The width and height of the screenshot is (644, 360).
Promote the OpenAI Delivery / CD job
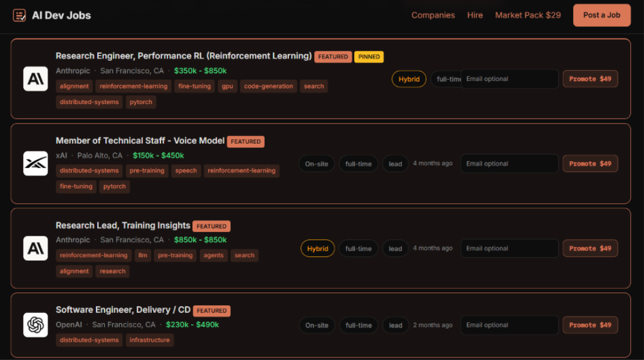click(590, 325)
